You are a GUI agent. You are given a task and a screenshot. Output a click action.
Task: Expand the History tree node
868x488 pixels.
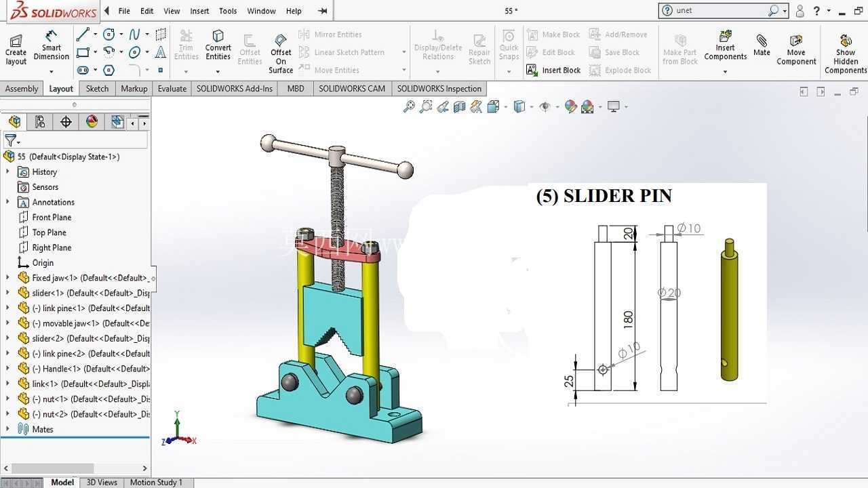coord(8,171)
